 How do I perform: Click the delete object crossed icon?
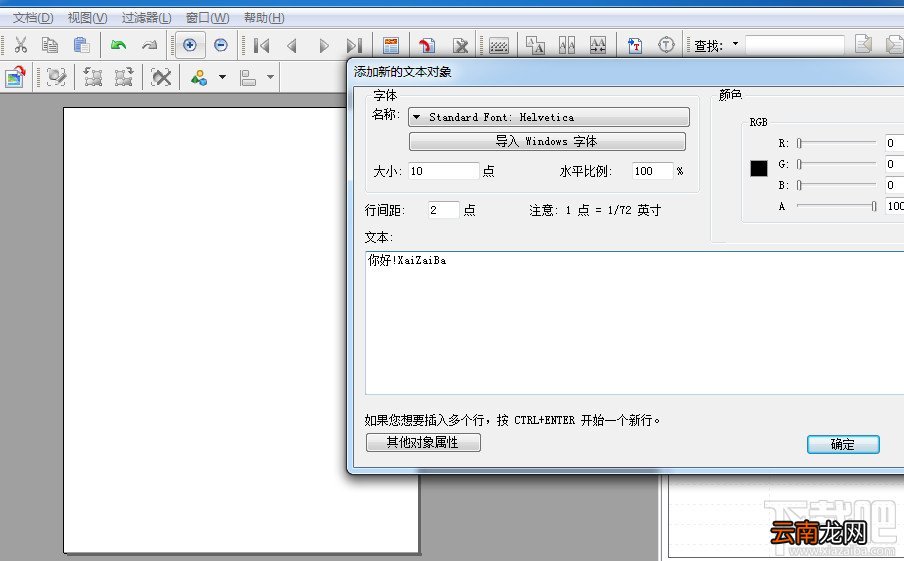pos(161,77)
